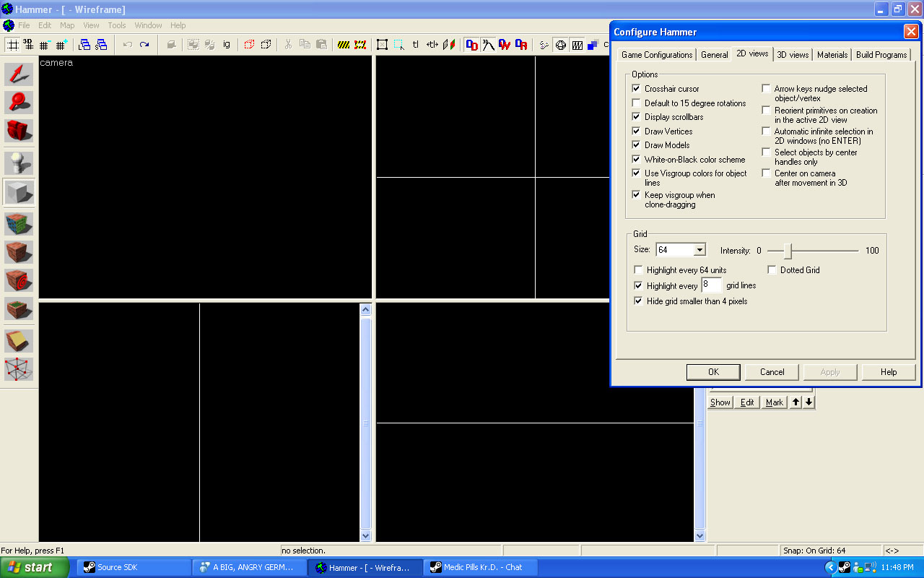Select the Selection arrow tool
The image size is (924, 578).
[19, 74]
